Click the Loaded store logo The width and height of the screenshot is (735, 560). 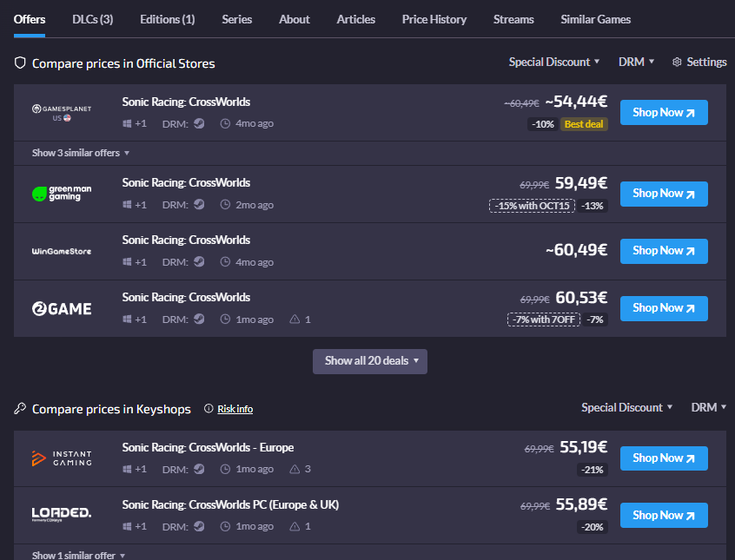(x=62, y=514)
